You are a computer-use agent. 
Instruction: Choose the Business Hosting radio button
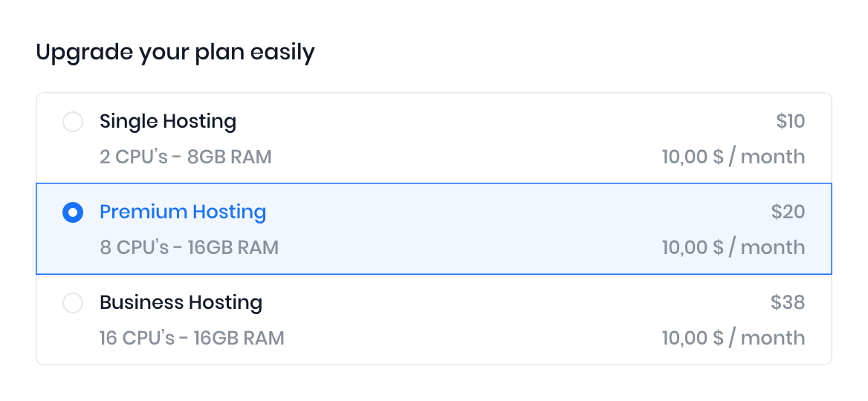73,303
